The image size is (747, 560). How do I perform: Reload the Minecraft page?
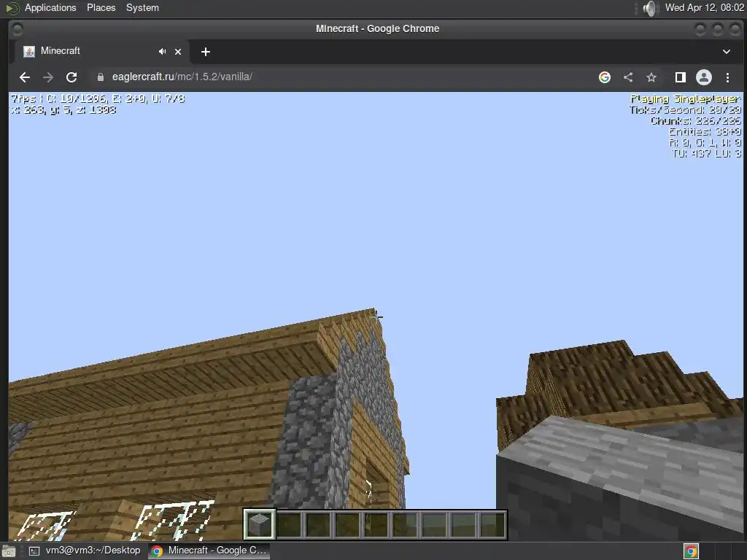[71, 77]
